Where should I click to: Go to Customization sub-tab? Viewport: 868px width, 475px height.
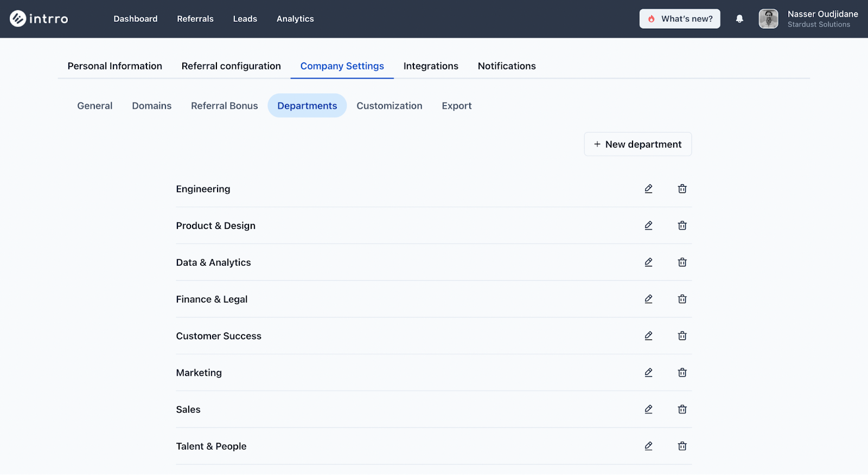pyautogui.click(x=389, y=106)
